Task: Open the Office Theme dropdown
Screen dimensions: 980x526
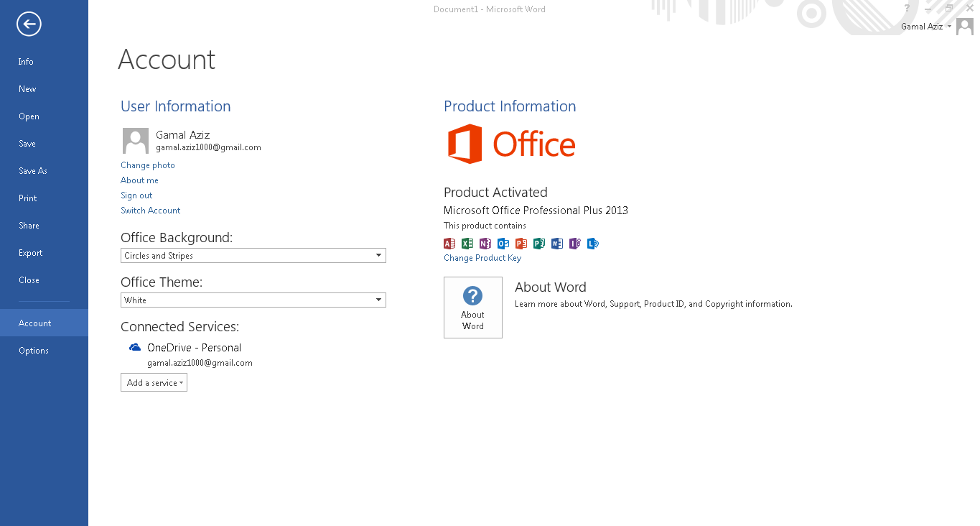Action: [x=253, y=300]
